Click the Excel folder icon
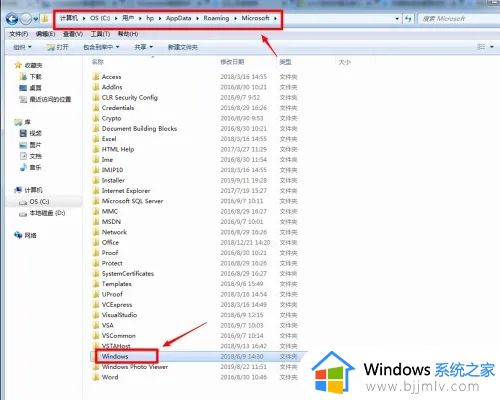Image resolution: width=500 pixels, height=400 pixels. (96, 139)
